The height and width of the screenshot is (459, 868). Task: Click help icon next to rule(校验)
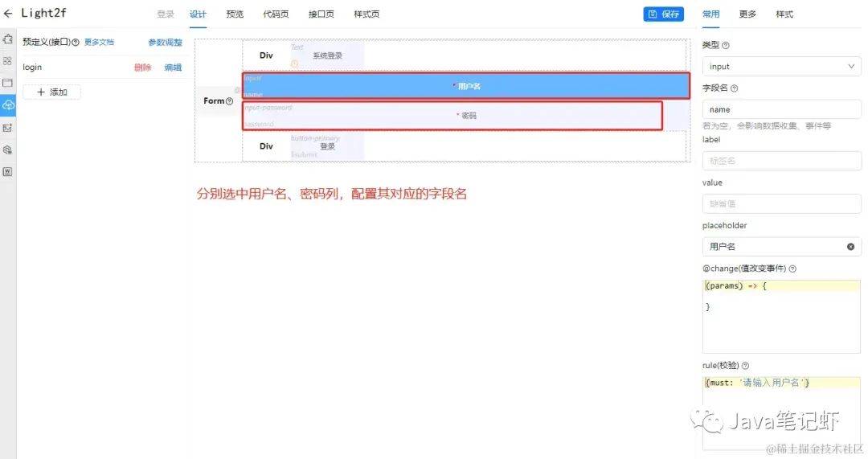tap(745, 366)
